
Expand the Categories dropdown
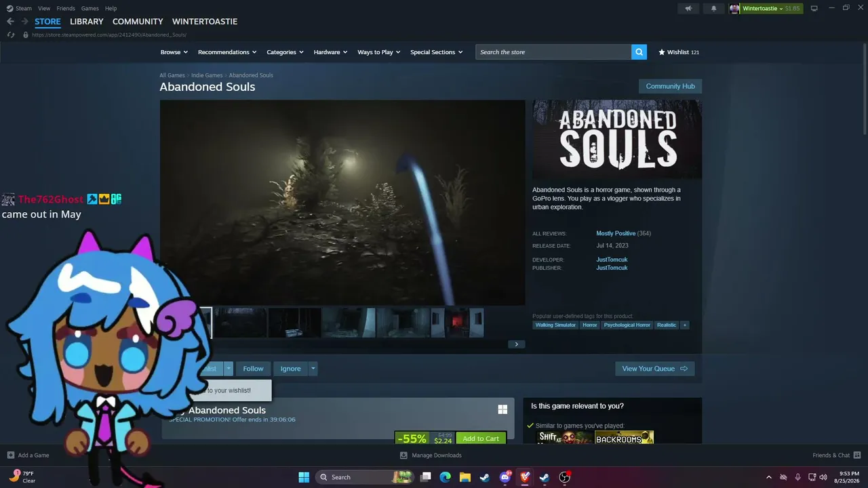tap(285, 52)
